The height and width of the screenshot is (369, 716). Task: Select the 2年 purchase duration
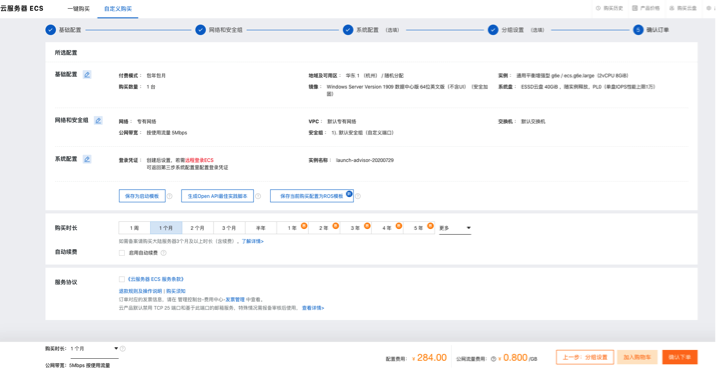324,228
